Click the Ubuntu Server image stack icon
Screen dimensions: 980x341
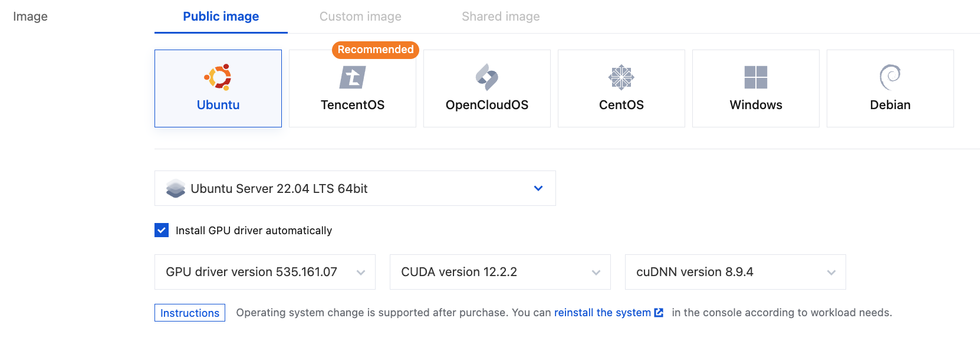click(176, 189)
